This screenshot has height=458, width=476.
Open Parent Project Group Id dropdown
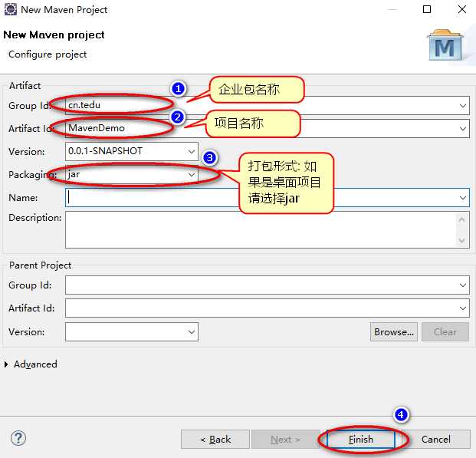point(463,285)
